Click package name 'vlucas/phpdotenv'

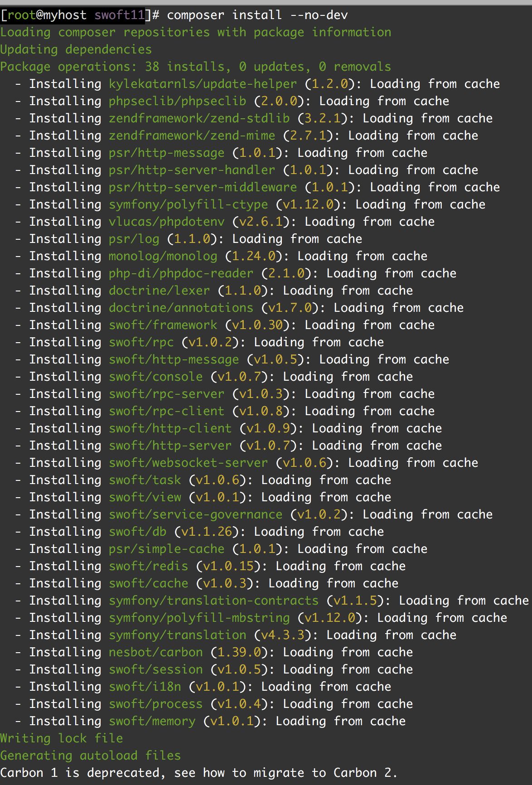pos(167,222)
